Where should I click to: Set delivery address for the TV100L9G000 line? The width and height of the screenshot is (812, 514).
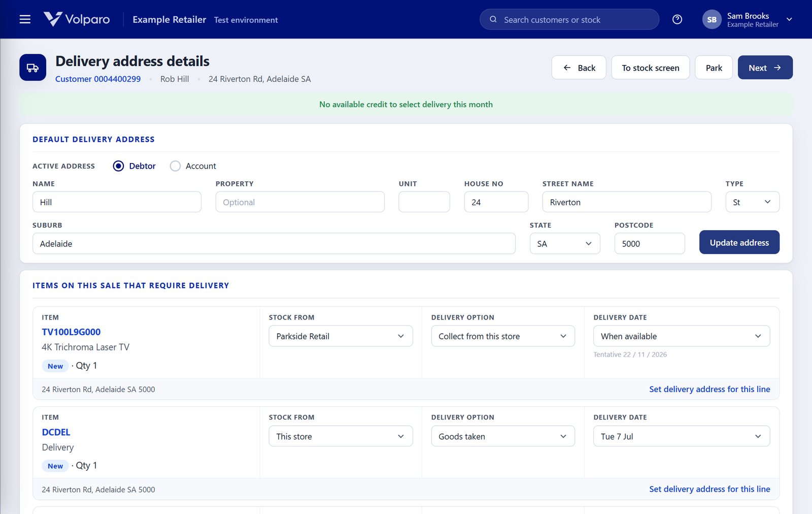[x=709, y=389]
